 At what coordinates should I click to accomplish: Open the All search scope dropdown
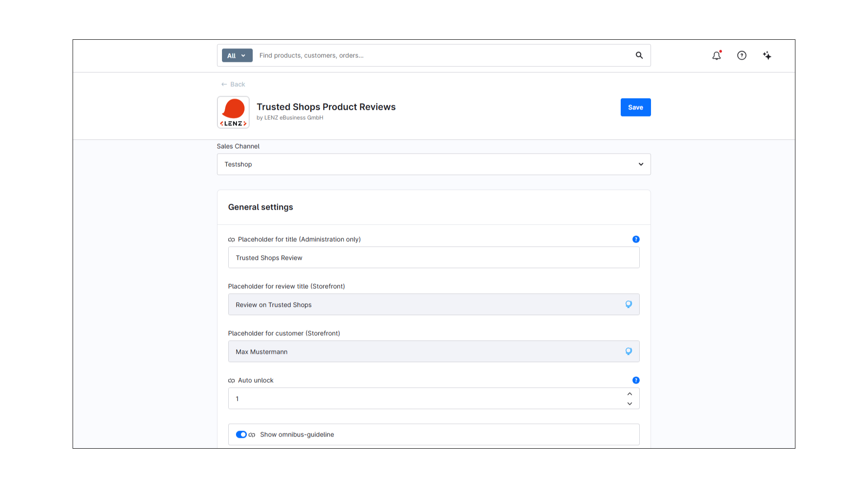click(237, 56)
